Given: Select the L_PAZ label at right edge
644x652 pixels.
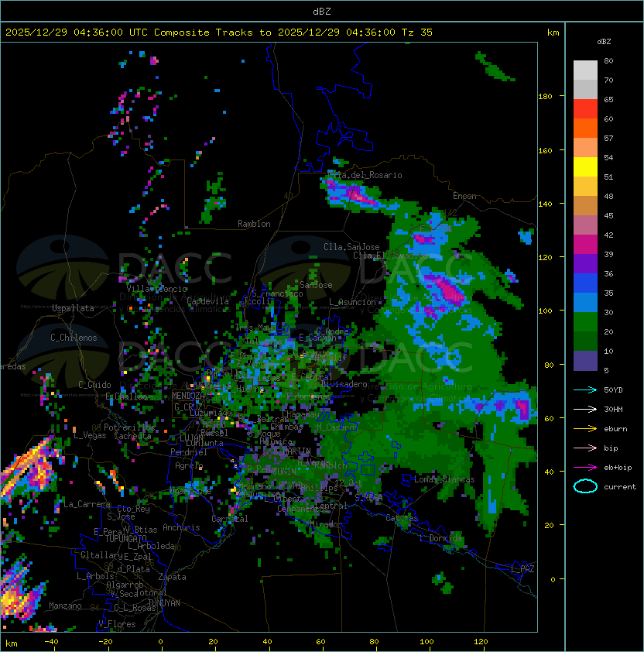Looking at the screenshot, I should 522,569.
